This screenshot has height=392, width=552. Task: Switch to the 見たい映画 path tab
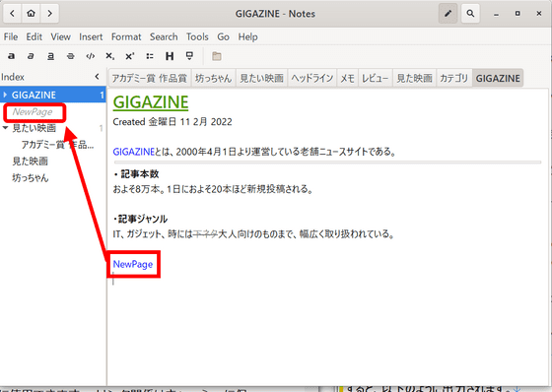[x=261, y=78]
